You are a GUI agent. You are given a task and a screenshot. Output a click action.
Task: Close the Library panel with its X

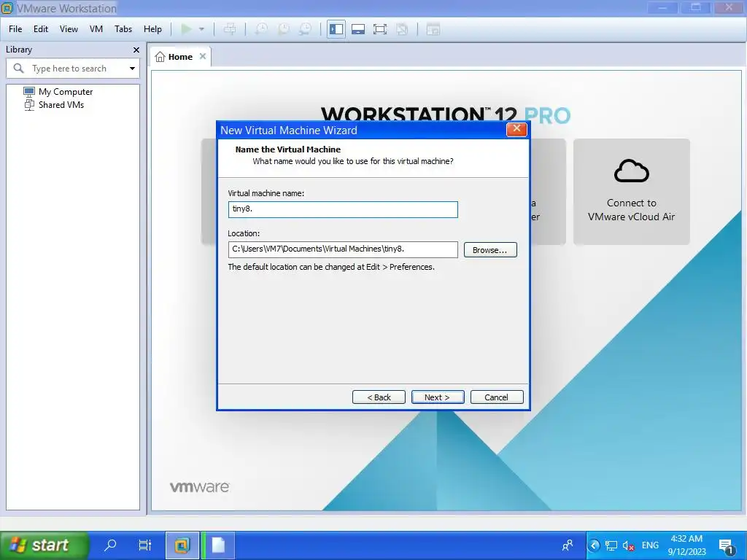tap(136, 50)
